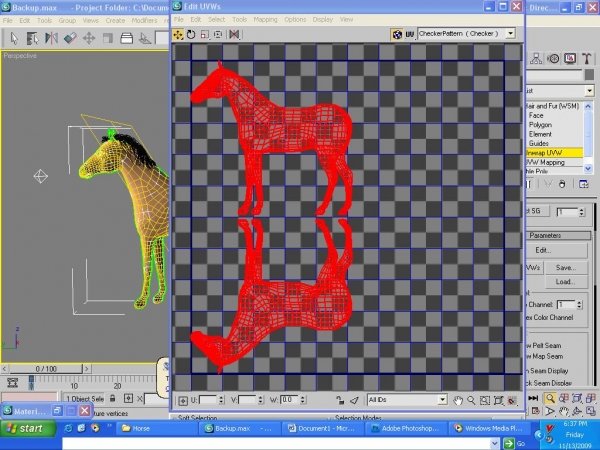
Task: Click the Absolute/Offset mode toggle beside U field
Action: (x=183, y=401)
